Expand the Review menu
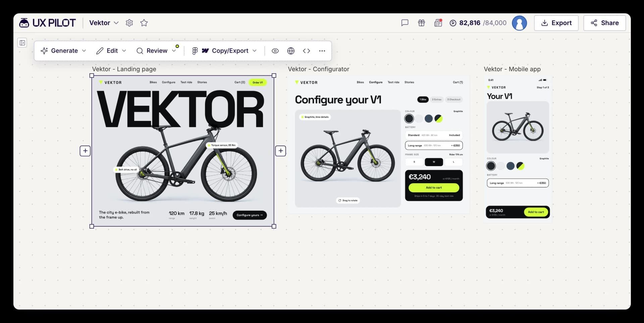644x323 pixels. tap(156, 51)
